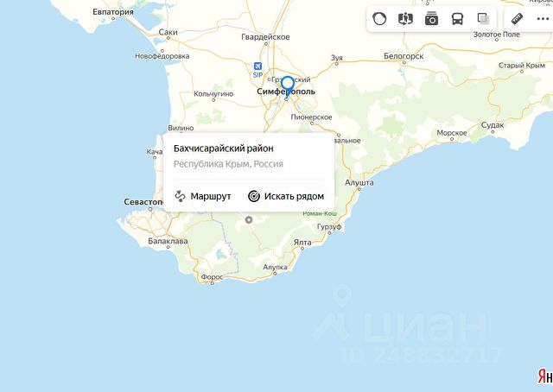Select the Ялта city label
This screenshot has height=392, width=553.
(x=302, y=242)
